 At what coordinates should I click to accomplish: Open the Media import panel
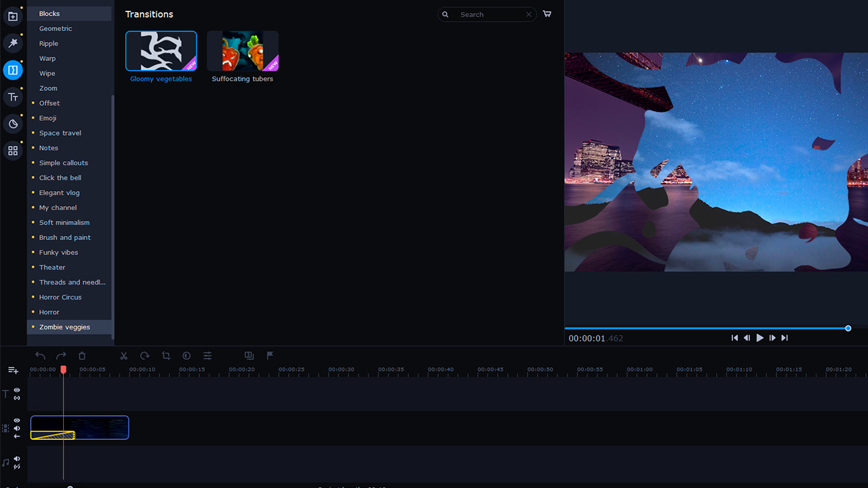tap(13, 16)
